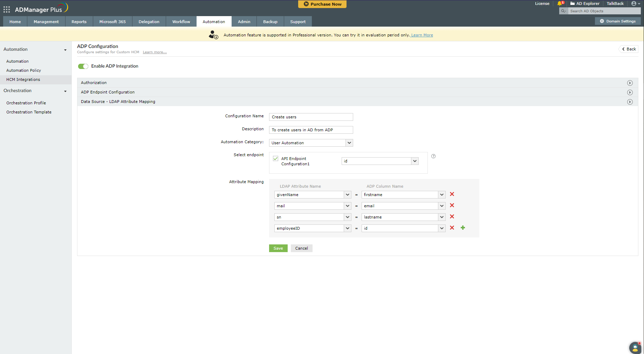Click the search magnifier icon
The image size is (644, 354).
(x=563, y=11)
